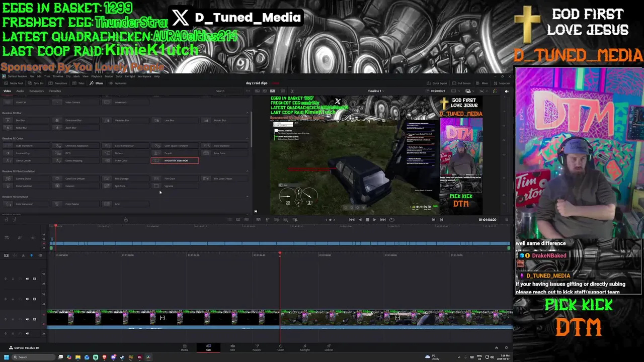Open the Keyframes panel

pyautogui.click(x=118, y=83)
